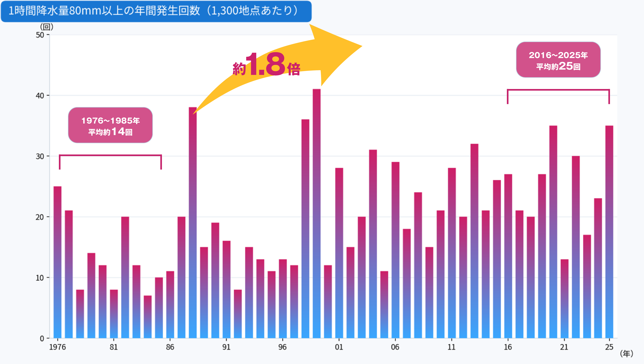Click the '81' x-axis label

click(114, 347)
